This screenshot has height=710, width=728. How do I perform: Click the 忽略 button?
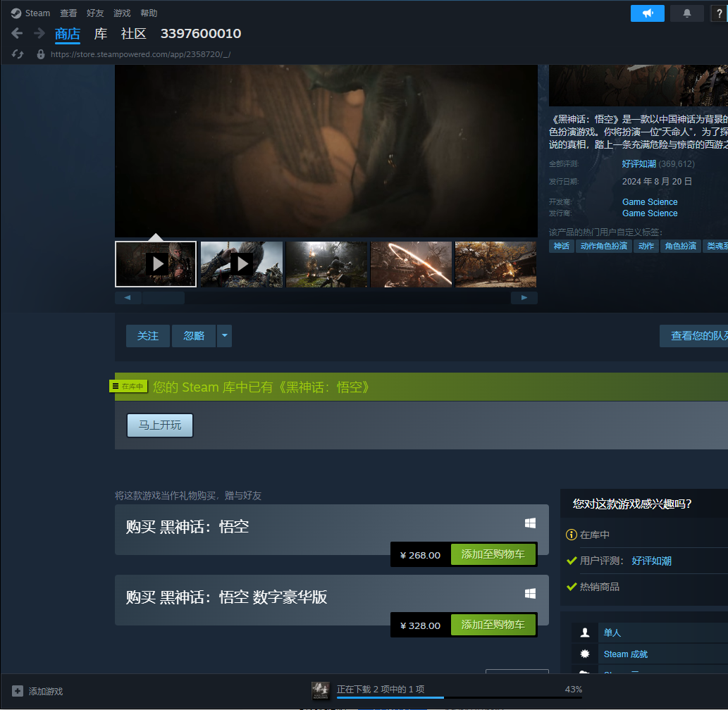(x=194, y=335)
